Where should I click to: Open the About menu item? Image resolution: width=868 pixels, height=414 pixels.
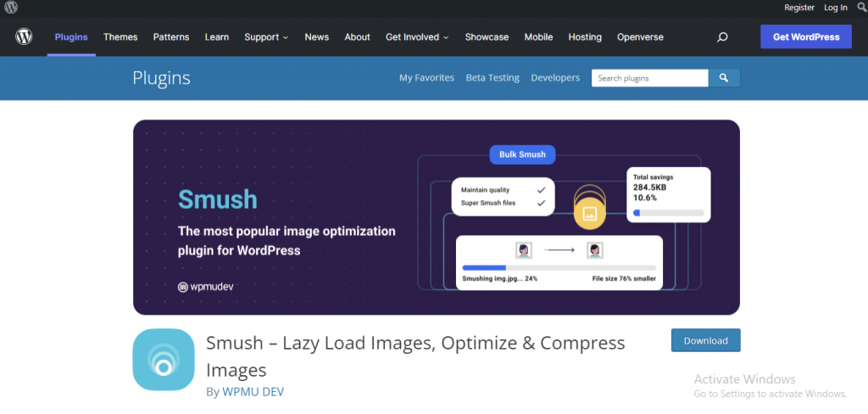click(x=357, y=37)
